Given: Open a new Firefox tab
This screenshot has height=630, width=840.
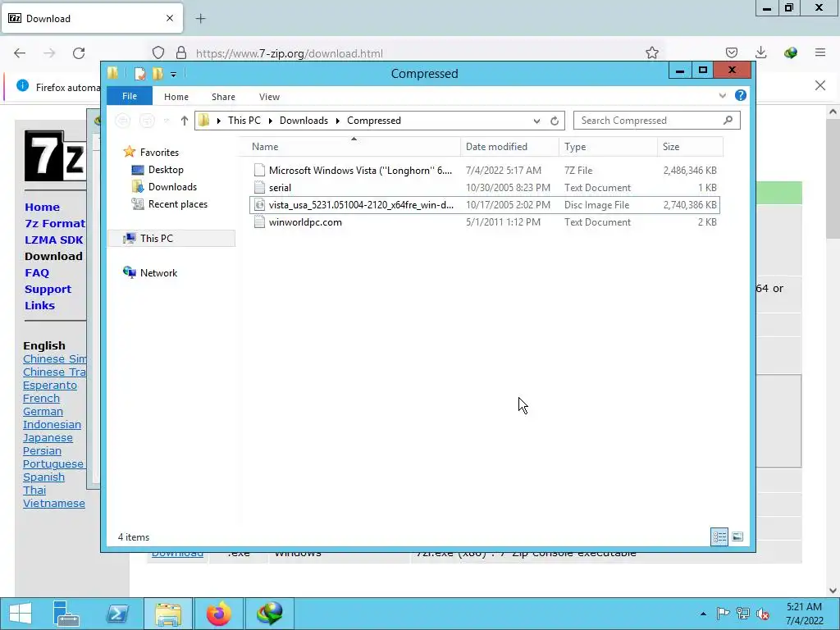Looking at the screenshot, I should [200, 19].
